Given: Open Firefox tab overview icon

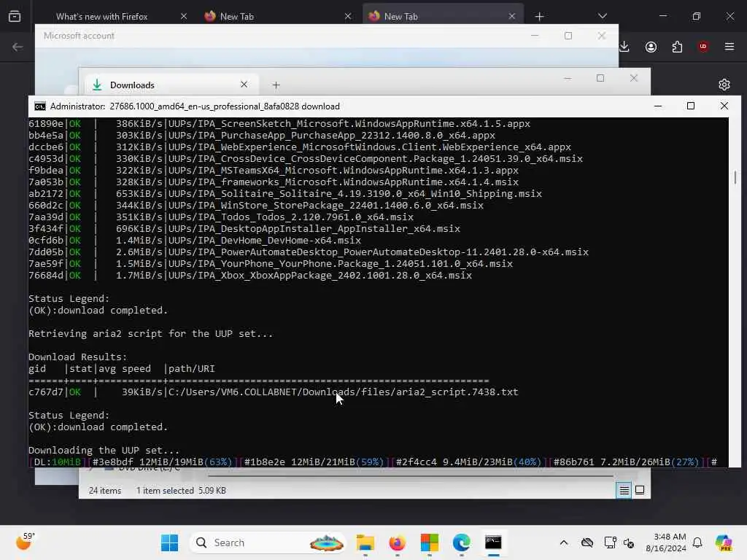Looking at the screenshot, I should pyautogui.click(x=15, y=16).
